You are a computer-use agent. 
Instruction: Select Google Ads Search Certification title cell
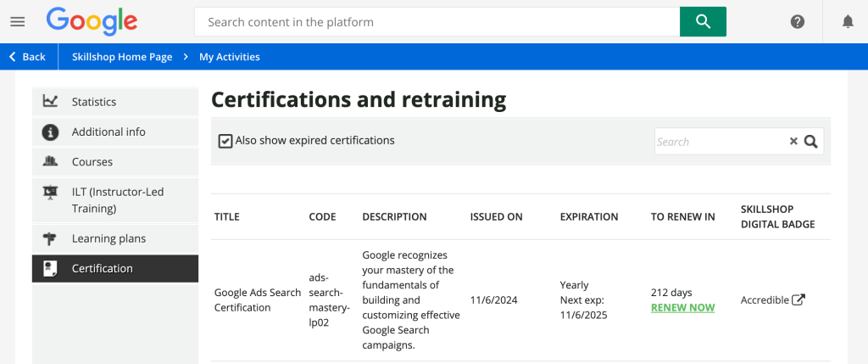point(258,300)
